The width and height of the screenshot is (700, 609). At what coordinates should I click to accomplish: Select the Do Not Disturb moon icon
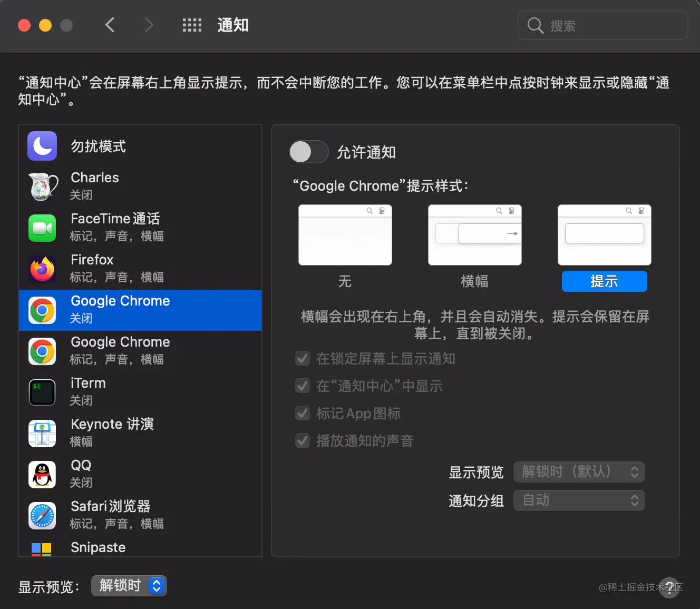point(42,146)
